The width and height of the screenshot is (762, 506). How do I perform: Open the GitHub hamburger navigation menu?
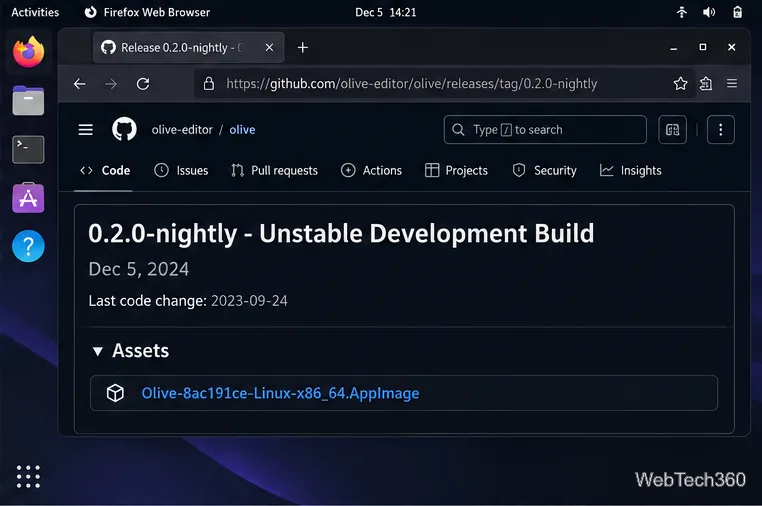tap(86, 130)
